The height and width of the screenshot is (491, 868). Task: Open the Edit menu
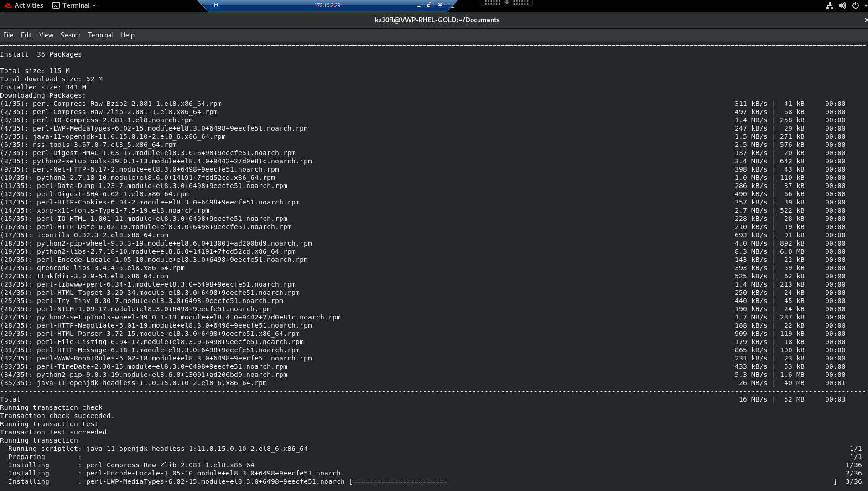point(26,35)
